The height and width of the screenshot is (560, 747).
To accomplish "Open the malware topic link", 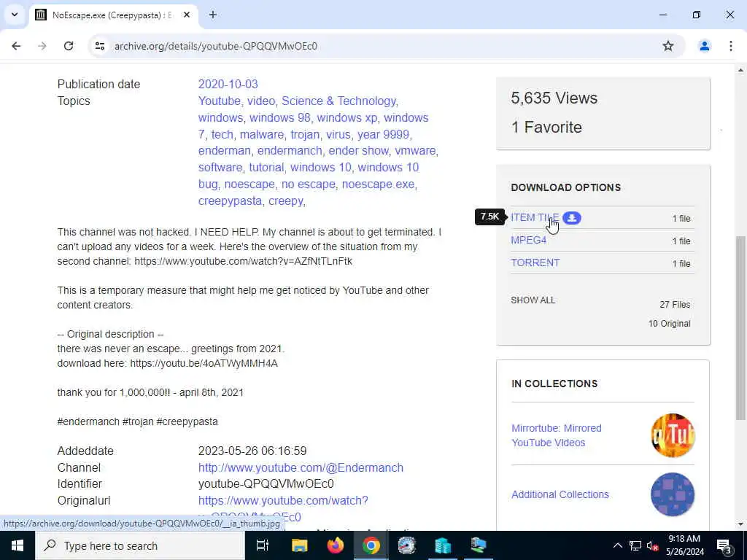I will [261, 134].
